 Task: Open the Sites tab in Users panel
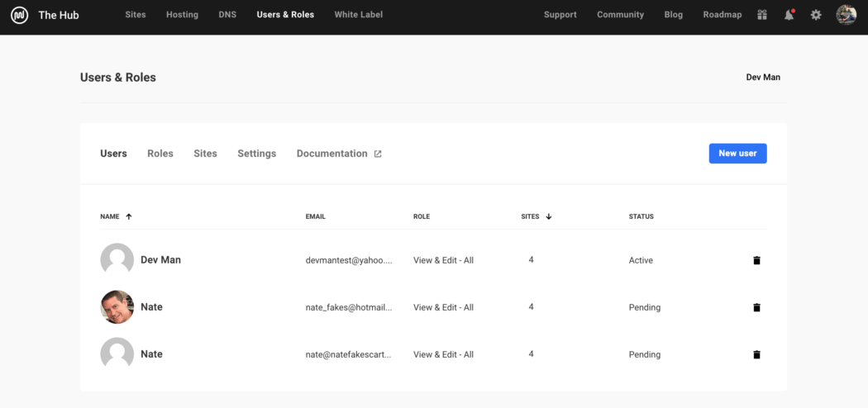(205, 154)
